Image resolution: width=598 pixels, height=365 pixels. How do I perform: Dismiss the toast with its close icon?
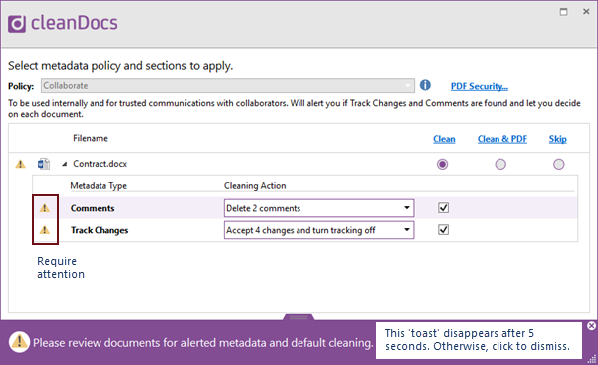pyautogui.click(x=591, y=325)
